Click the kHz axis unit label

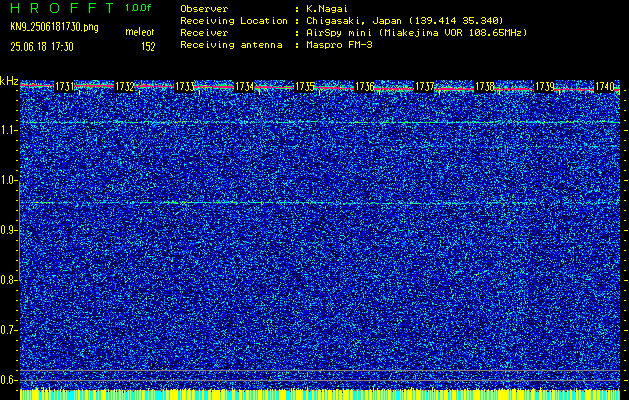[x=9, y=81]
